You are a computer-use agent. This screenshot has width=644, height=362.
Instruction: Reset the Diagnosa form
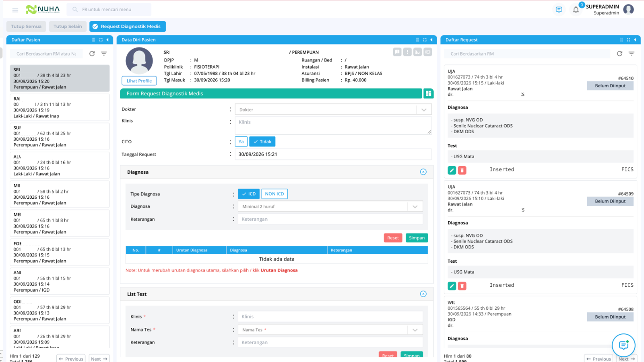pos(393,238)
